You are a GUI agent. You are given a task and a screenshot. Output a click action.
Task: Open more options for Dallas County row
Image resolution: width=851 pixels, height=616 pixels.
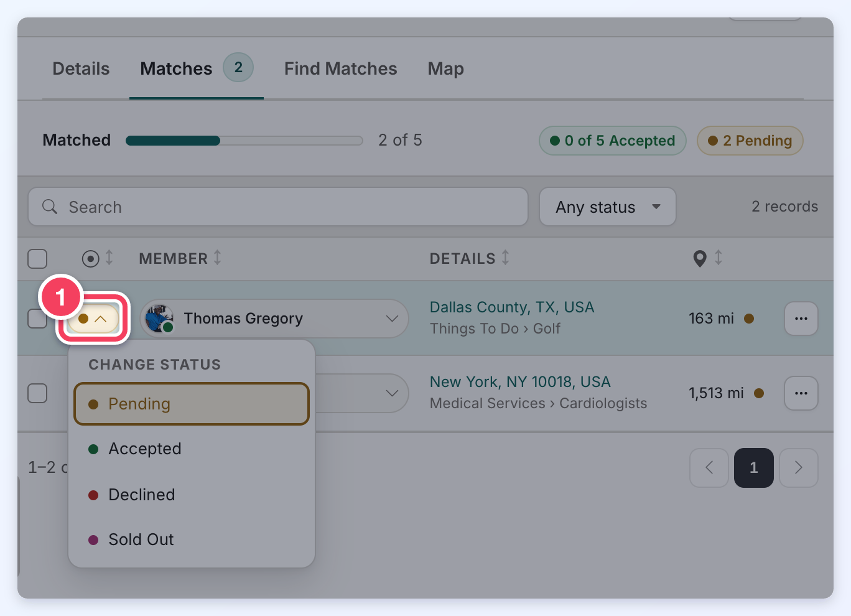tap(801, 319)
